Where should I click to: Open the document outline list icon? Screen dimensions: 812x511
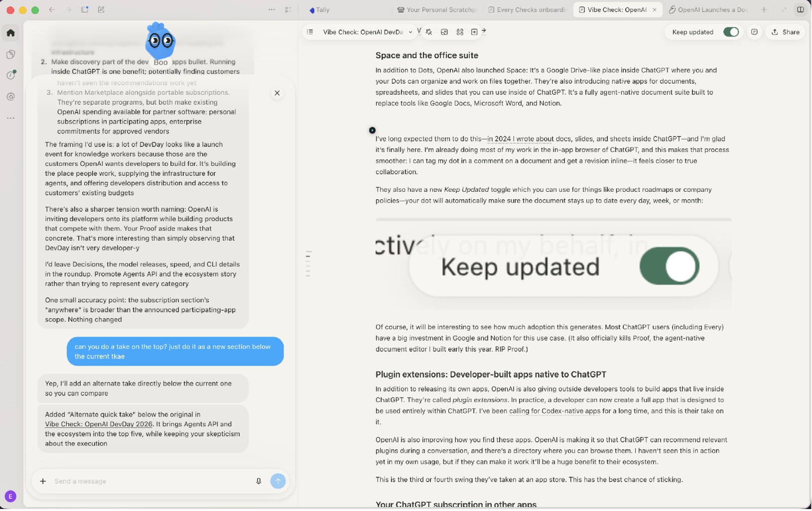310,32
